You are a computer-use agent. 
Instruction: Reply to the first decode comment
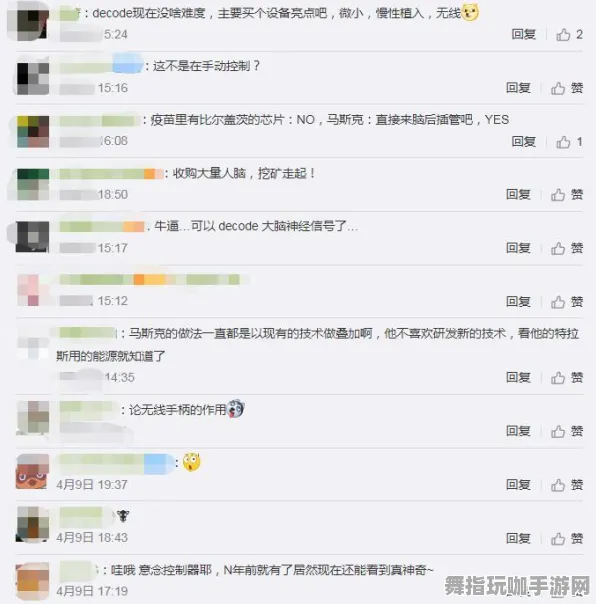pyautogui.click(x=524, y=34)
